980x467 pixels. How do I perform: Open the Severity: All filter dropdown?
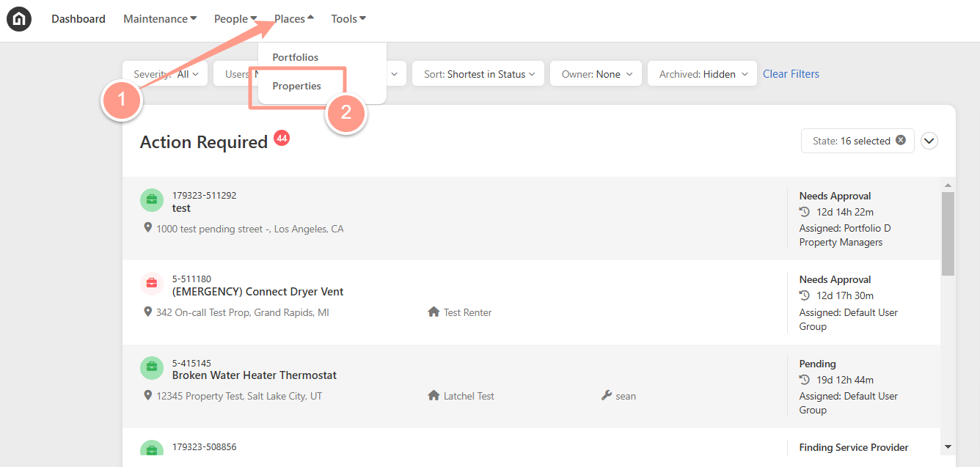166,74
